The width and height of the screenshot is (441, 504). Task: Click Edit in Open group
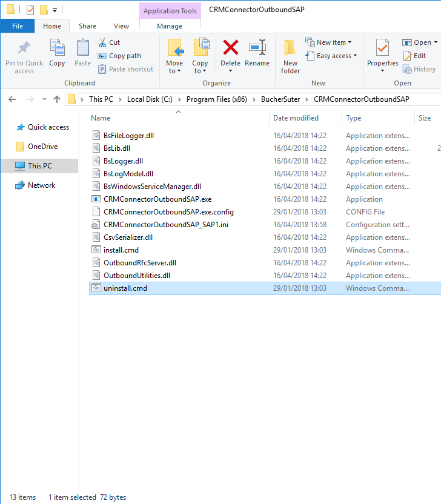pos(414,56)
